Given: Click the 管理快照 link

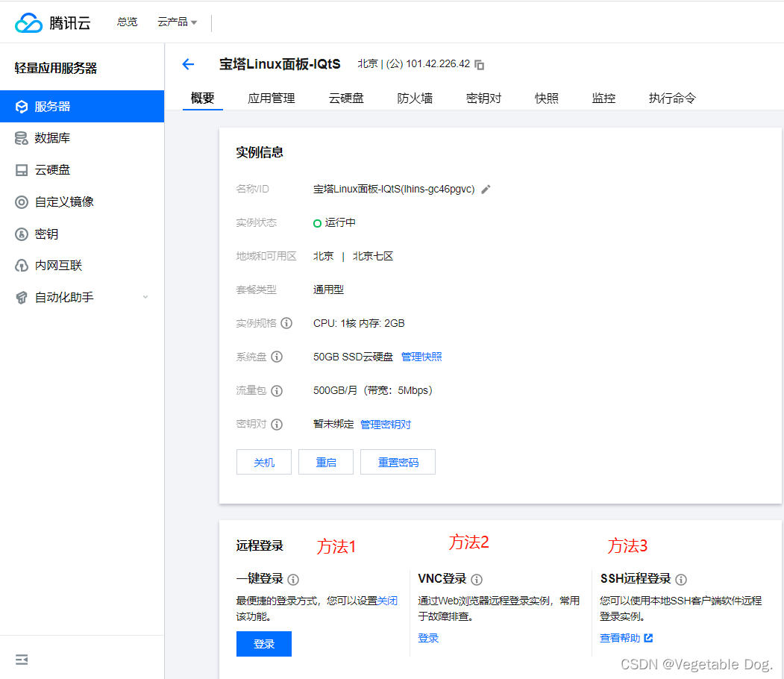Looking at the screenshot, I should [421, 357].
